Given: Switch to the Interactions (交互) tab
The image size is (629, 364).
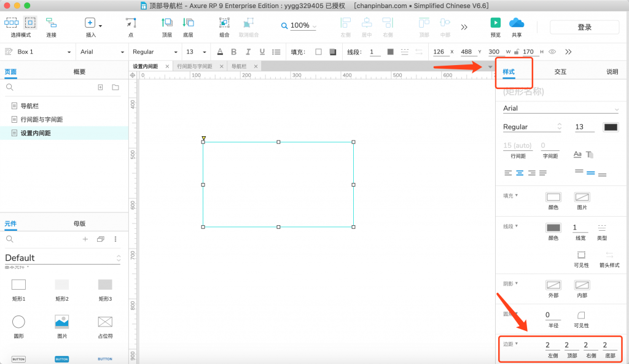Looking at the screenshot, I should pos(560,72).
